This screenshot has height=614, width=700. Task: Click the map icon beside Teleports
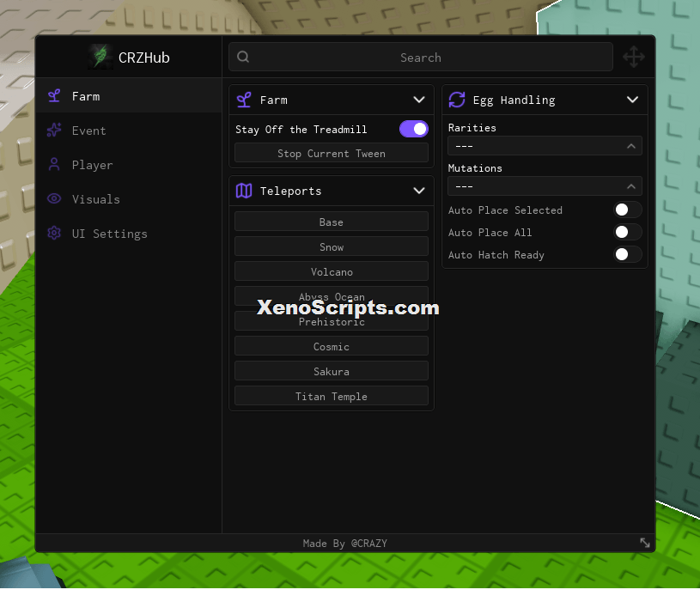(244, 191)
